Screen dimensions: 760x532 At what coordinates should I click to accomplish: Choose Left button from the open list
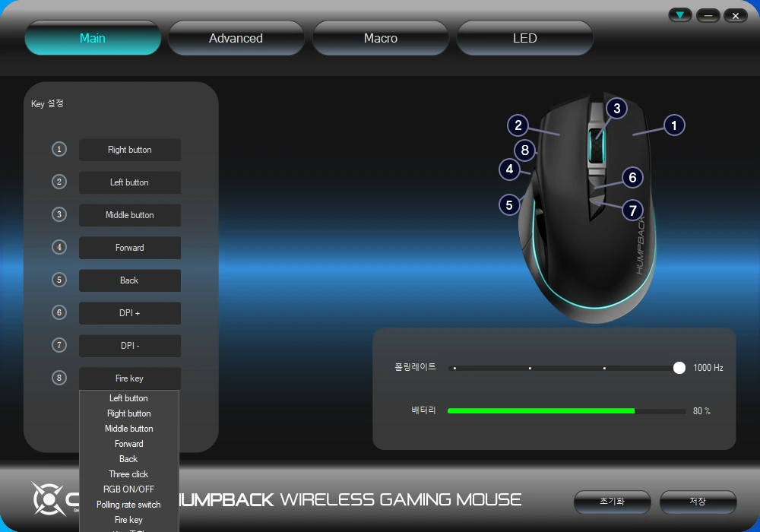click(129, 398)
